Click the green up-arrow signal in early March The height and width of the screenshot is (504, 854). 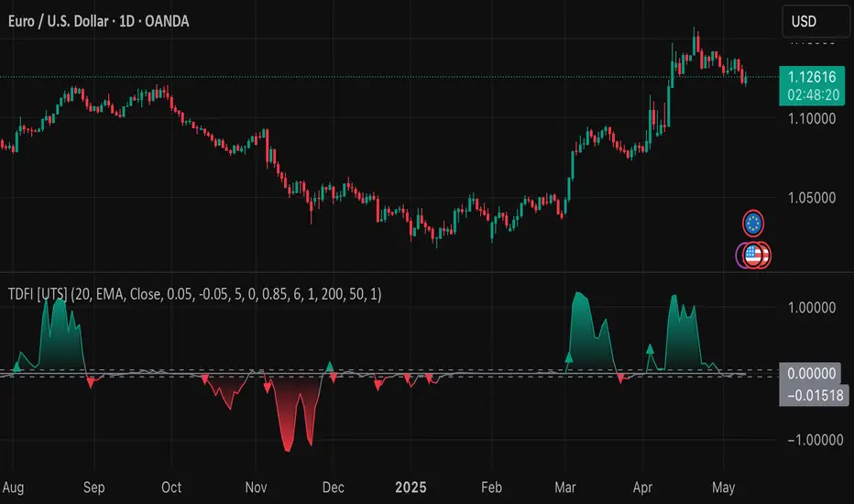pos(569,357)
